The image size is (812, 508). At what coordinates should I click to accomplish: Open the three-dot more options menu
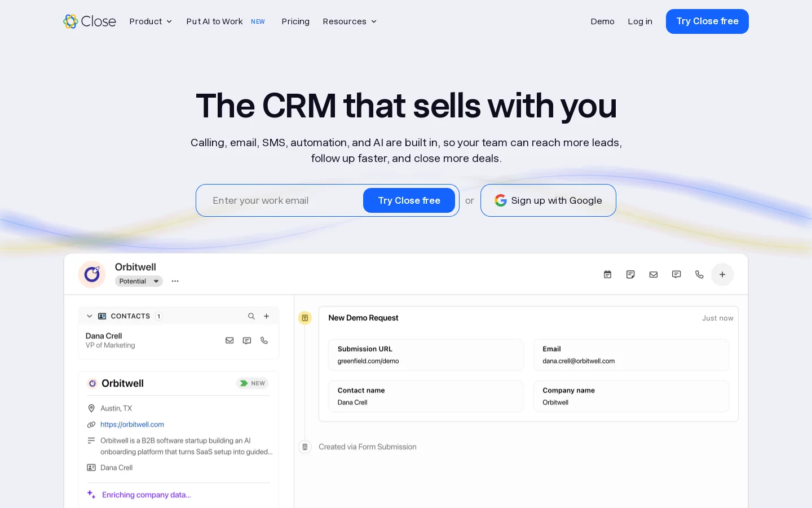pyautogui.click(x=175, y=281)
